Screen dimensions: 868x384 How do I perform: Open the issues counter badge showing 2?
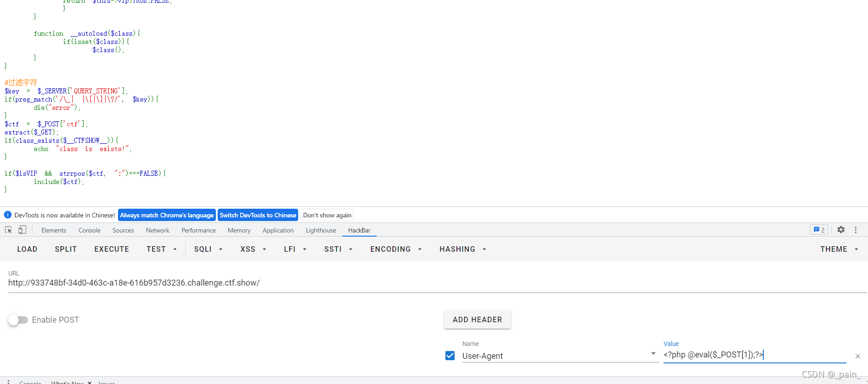pos(819,230)
